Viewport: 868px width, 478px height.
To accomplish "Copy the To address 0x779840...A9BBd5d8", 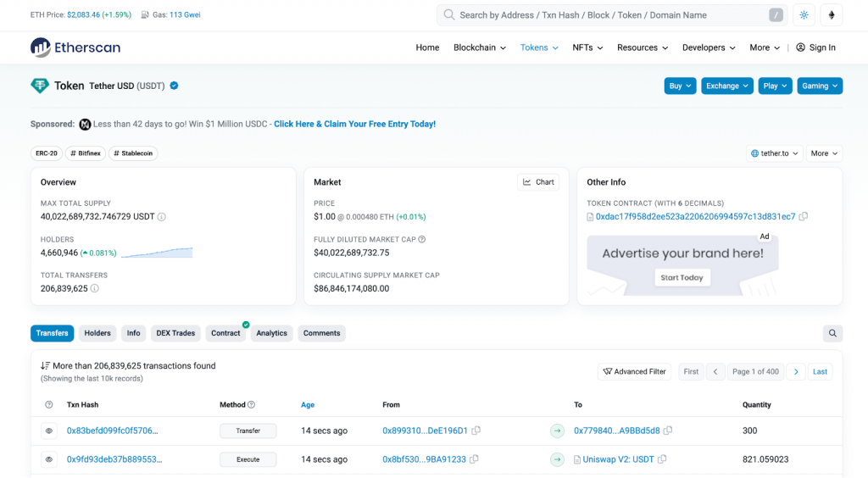I will pos(668,431).
